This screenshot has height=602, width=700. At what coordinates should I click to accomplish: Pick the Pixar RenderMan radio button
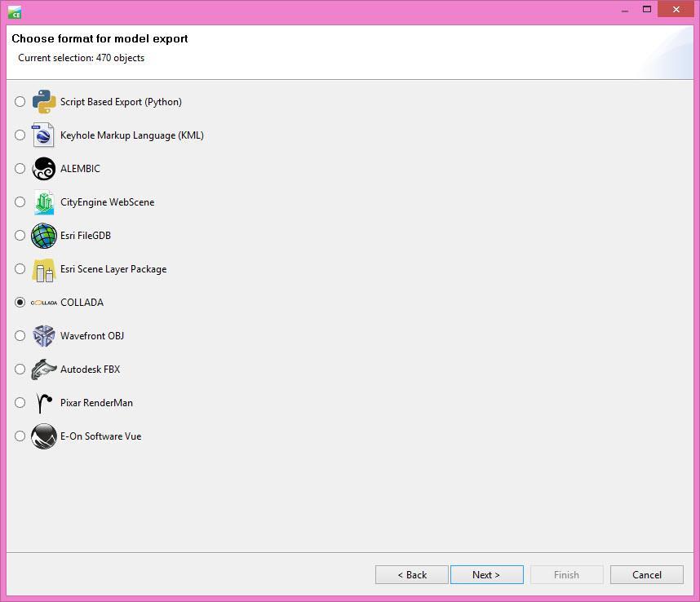coord(20,402)
